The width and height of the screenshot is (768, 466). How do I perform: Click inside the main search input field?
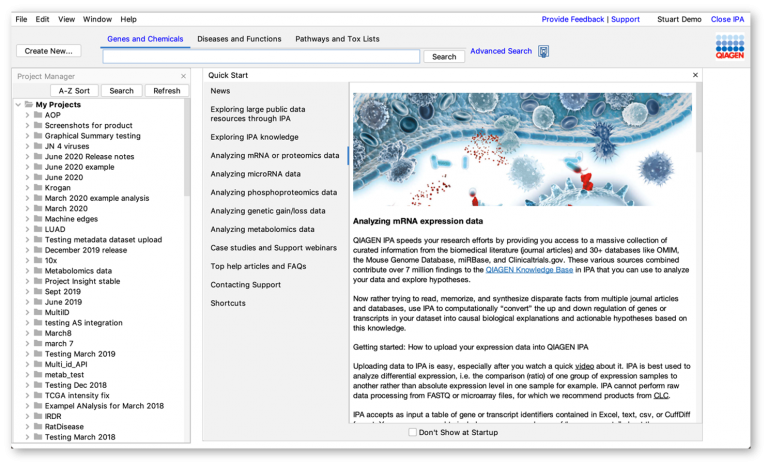[x=261, y=57]
